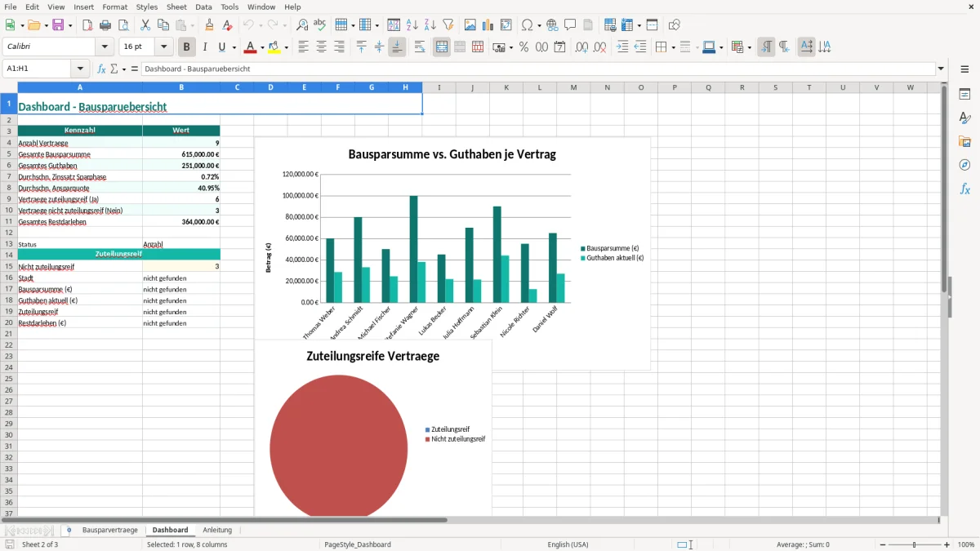Click the formula input line
The image size is (980, 551).
click(537, 69)
